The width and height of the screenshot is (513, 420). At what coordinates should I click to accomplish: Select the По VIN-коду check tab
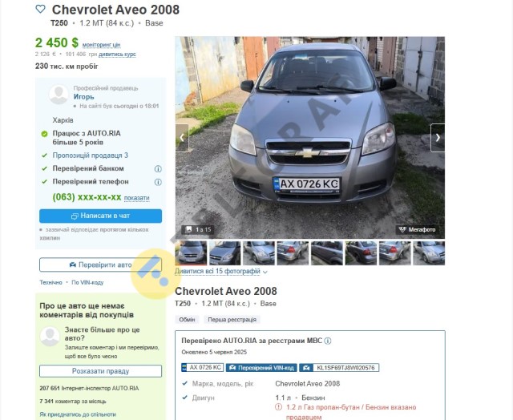pos(87,282)
